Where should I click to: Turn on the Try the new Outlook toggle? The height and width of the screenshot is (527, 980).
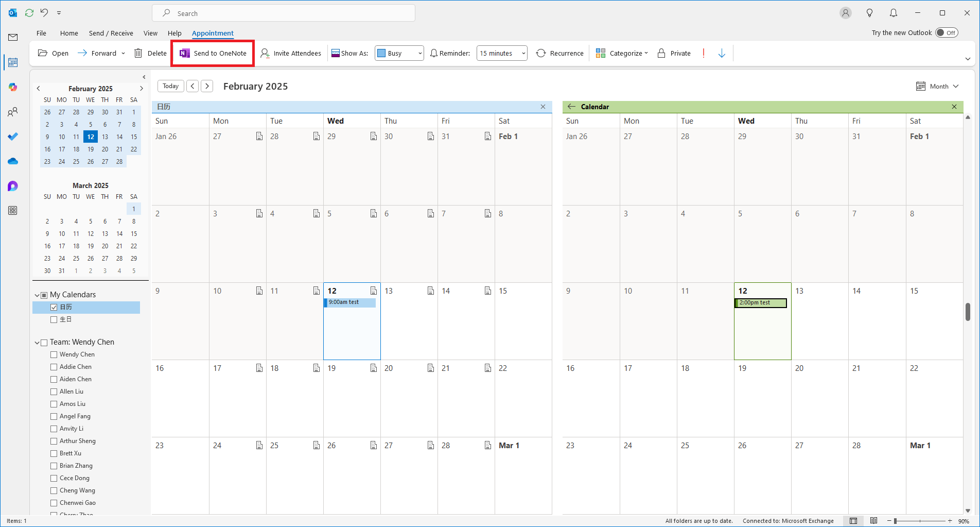point(947,32)
